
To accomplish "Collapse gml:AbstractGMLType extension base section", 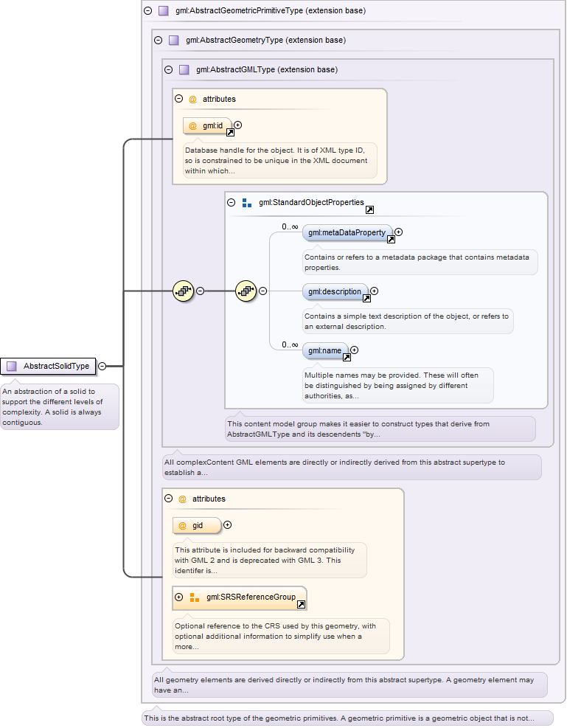I will (x=168, y=69).
